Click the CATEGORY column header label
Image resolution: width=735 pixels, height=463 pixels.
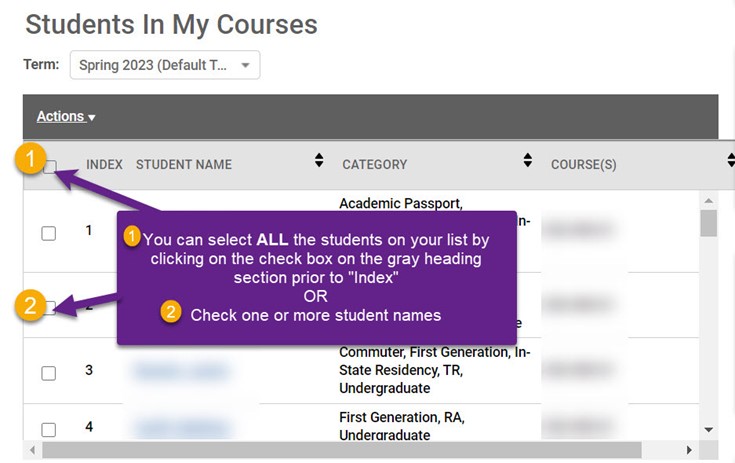374,165
